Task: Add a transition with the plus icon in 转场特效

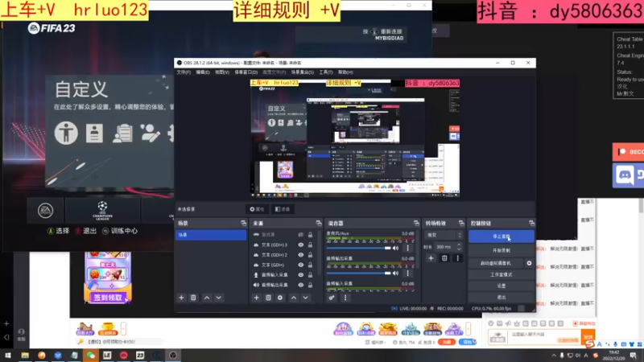Action: click(431, 258)
